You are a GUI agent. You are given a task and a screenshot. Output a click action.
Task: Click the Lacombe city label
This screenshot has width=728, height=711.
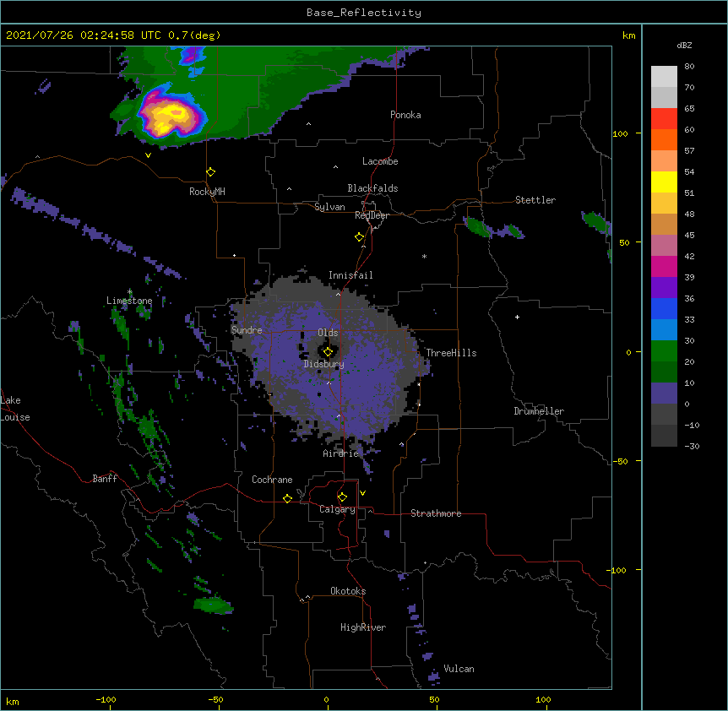coord(380,161)
